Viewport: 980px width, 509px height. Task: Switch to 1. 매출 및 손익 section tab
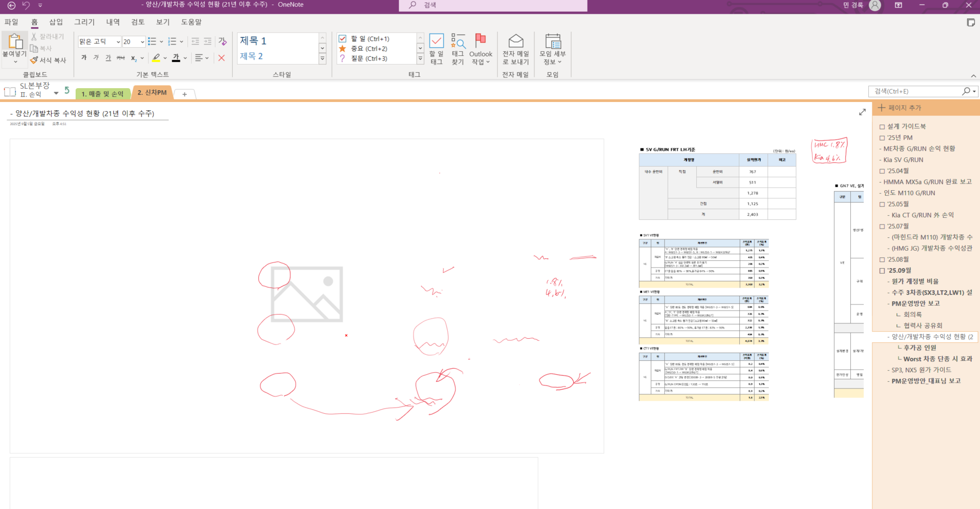point(102,94)
